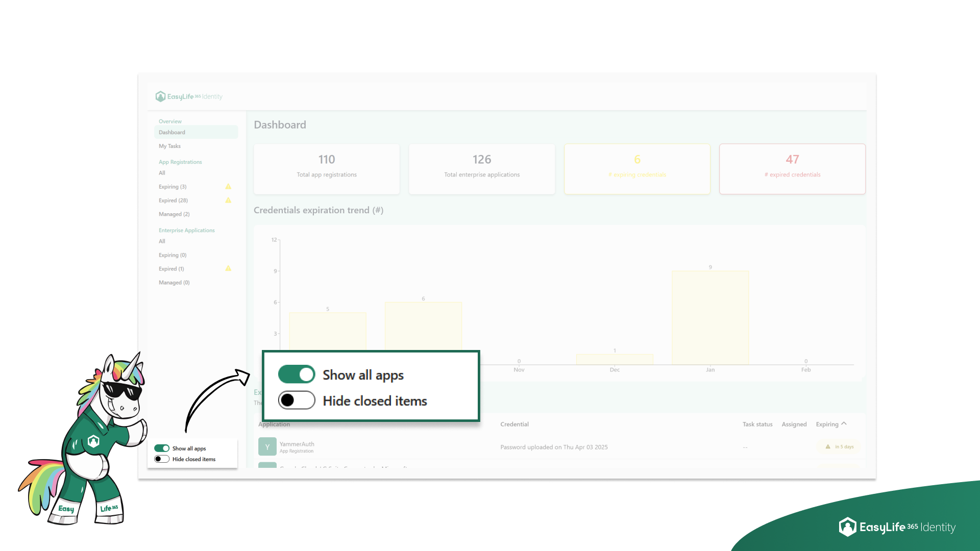
Task: View All app registrations
Action: 162,173
